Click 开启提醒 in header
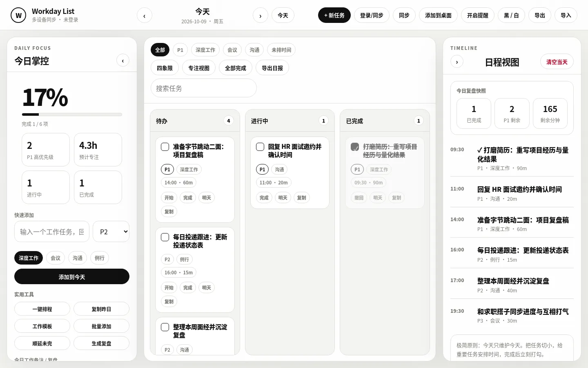The width and height of the screenshot is (588, 368). 478,15
